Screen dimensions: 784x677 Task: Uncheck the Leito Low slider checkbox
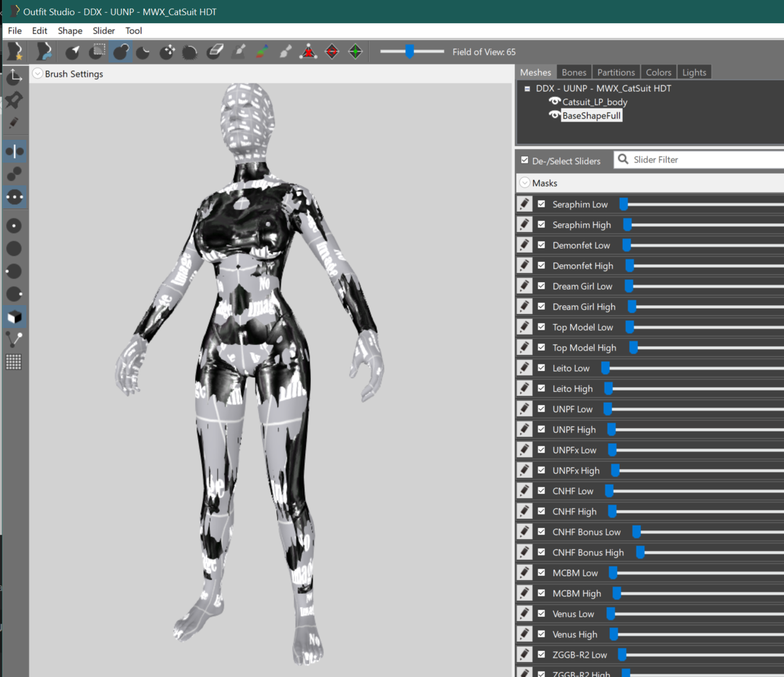(x=541, y=367)
